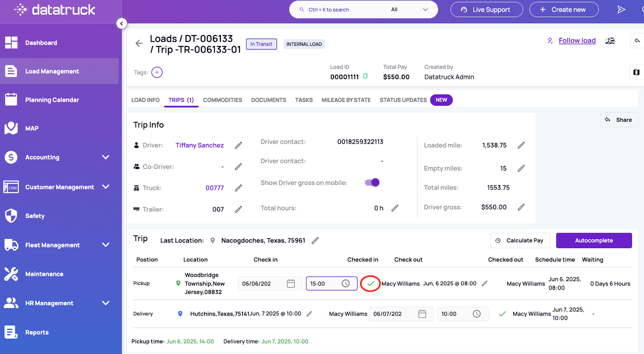Confirm Delivery check-out green checkmark

(502, 314)
